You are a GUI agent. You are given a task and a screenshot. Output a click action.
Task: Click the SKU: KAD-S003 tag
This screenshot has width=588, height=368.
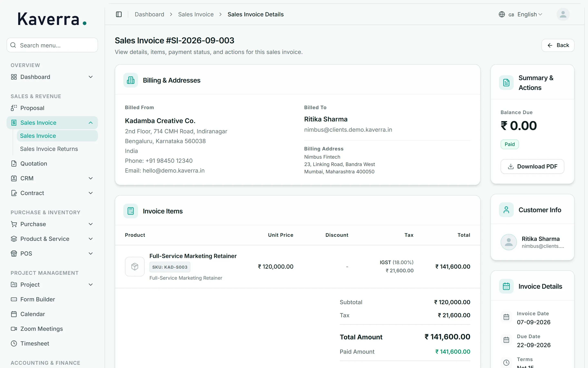(170, 267)
